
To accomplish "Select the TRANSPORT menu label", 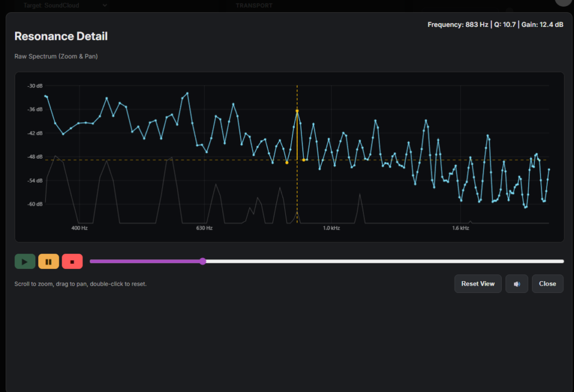I will 254,5.
